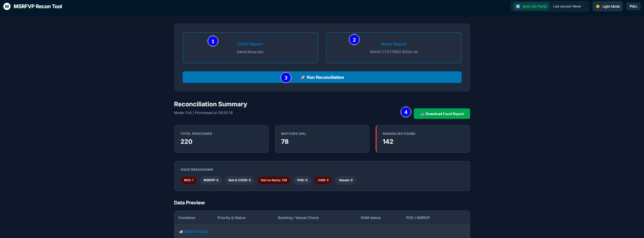Viewport: 644px width, 238px height.
Task: Click the VGM status column header
Action: [x=370, y=218]
